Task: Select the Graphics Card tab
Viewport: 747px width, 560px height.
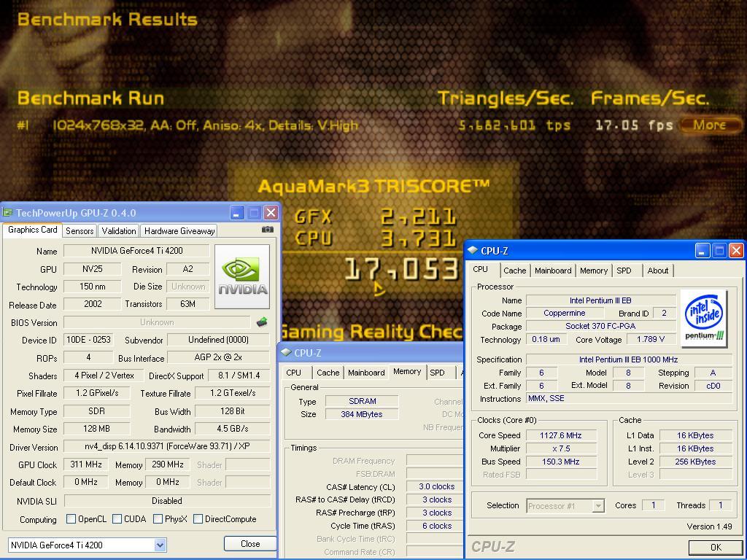Action: tap(32, 230)
